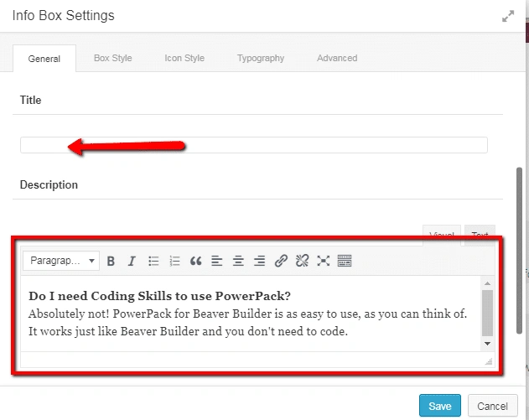Click into the Title input field

coord(253,145)
